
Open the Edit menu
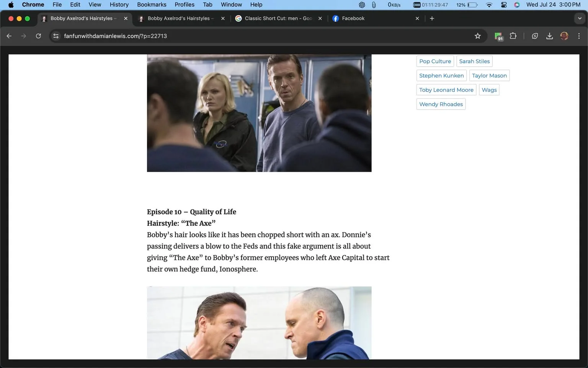(75, 5)
